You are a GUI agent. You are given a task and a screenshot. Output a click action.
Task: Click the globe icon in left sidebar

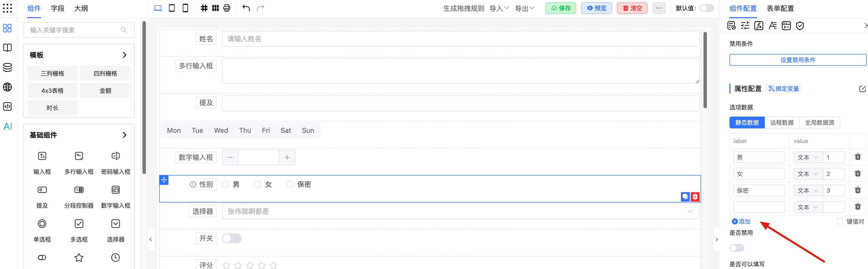(x=7, y=87)
